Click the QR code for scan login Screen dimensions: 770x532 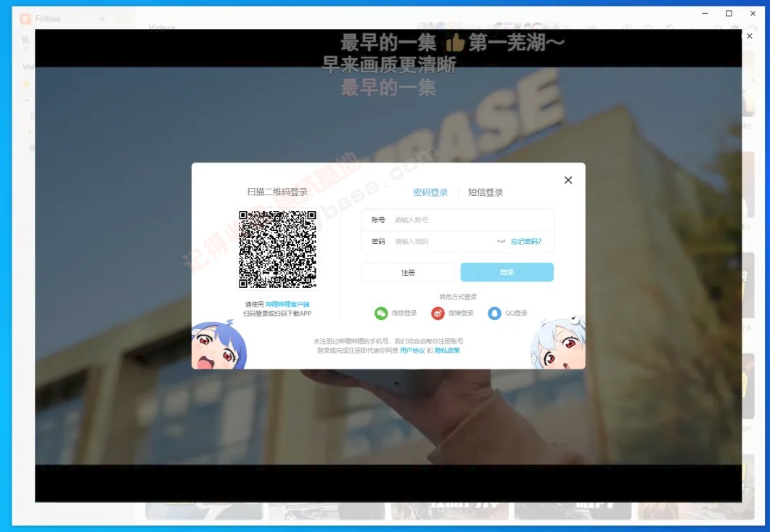pyautogui.click(x=277, y=250)
